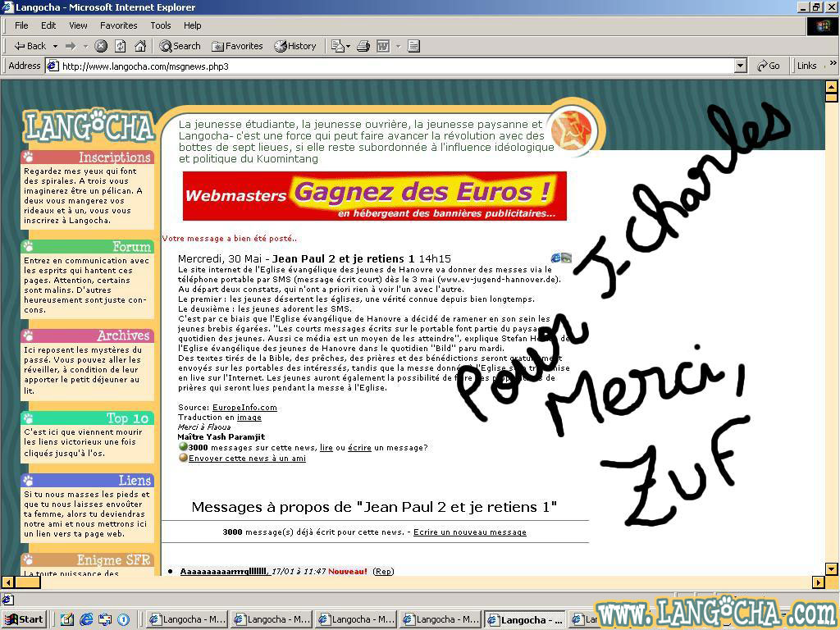Open the Favorites menu
The height and width of the screenshot is (630, 840).
click(x=119, y=25)
